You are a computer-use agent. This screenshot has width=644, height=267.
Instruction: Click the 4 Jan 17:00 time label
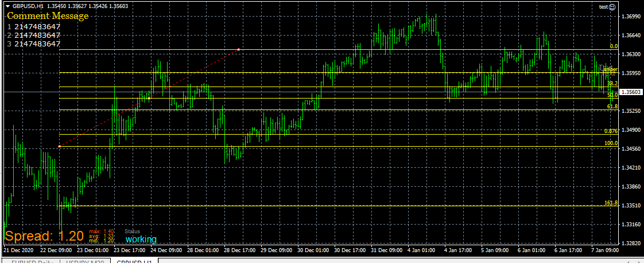(459, 250)
